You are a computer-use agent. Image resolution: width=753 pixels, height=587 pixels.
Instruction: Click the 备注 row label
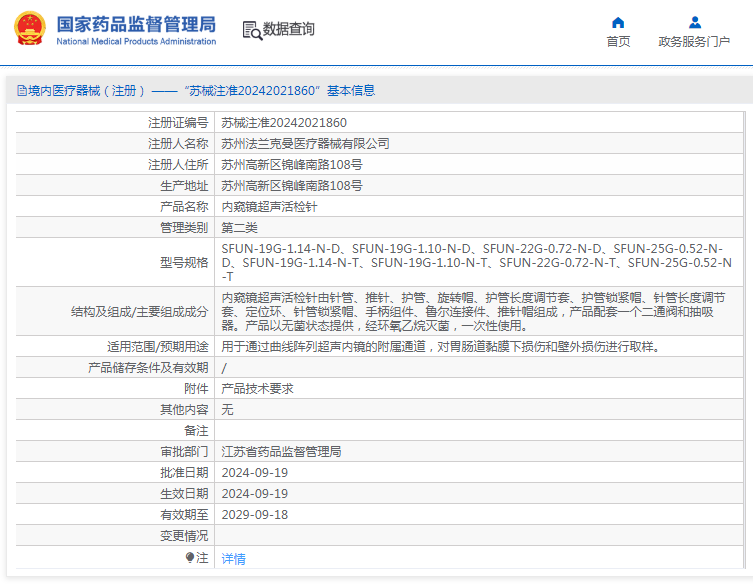pyautogui.click(x=196, y=431)
